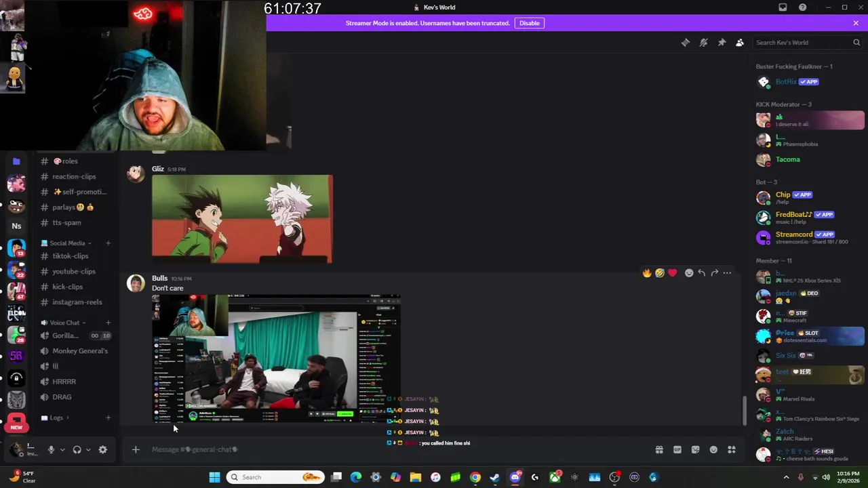Open server with 67 unread badge
Screen dimensions: 868x488
(x=16, y=291)
